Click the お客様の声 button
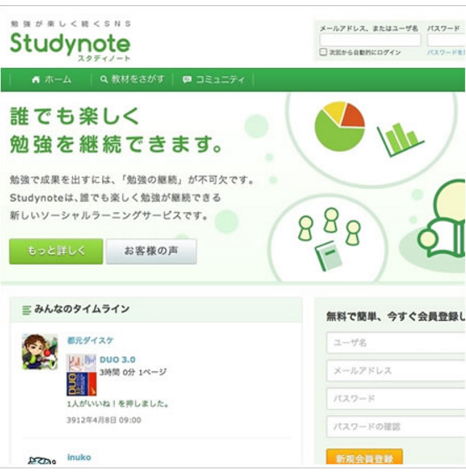This screenshot has width=466, height=476. pyautogui.click(x=151, y=251)
